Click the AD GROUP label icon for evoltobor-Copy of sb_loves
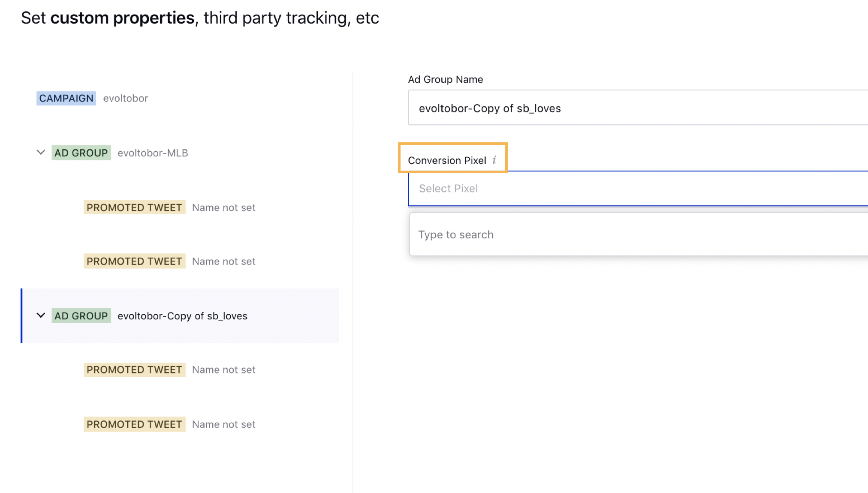 pos(81,316)
